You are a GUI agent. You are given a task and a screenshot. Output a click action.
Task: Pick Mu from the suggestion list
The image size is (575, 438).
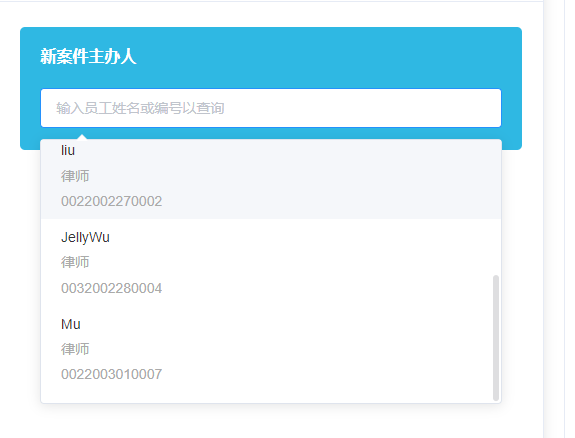click(x=271, y=349)
